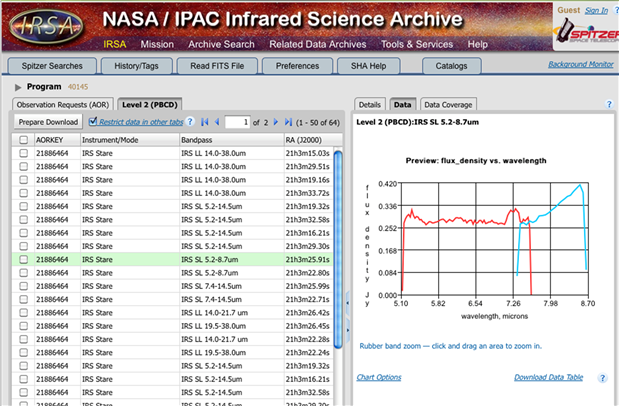
Task: Check row with RA 21h3m15.03s
Action: pyautogui.click(x=24, y=153)
